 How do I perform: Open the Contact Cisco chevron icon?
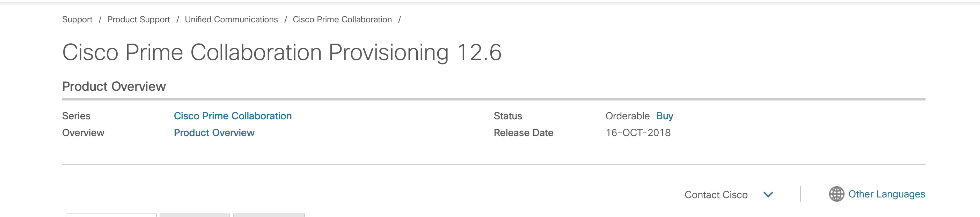(768, 195)
